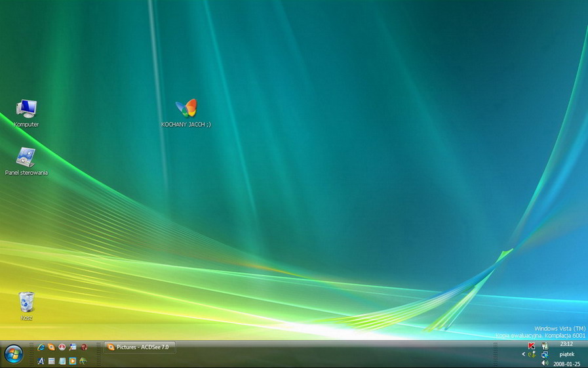Viewport: 588px width, 368px height.
Task: Launch Windows Media Player from Quick Launch
Action: pos(72,361)
